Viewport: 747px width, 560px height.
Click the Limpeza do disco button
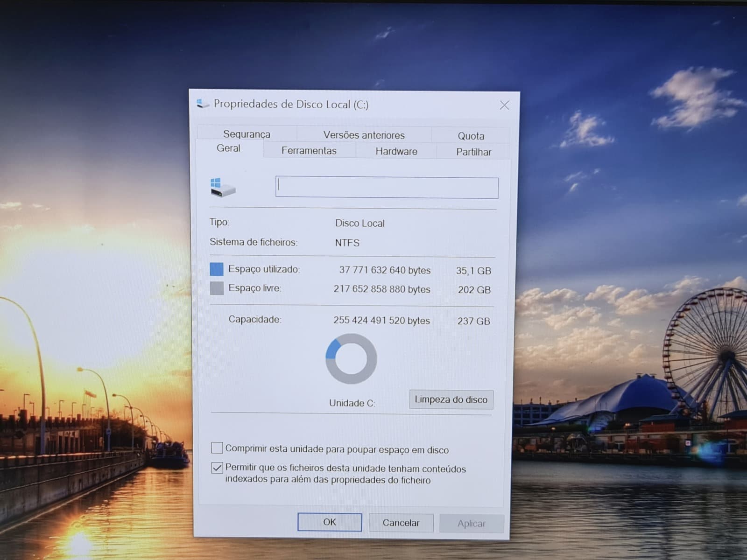tap(451, 399)
